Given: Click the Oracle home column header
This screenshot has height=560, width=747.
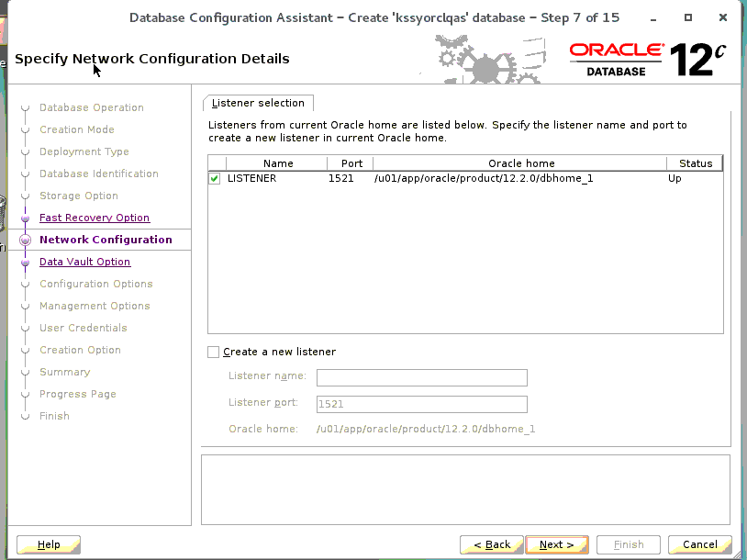Looking at the screenshot, I should (x=520, y=163).
